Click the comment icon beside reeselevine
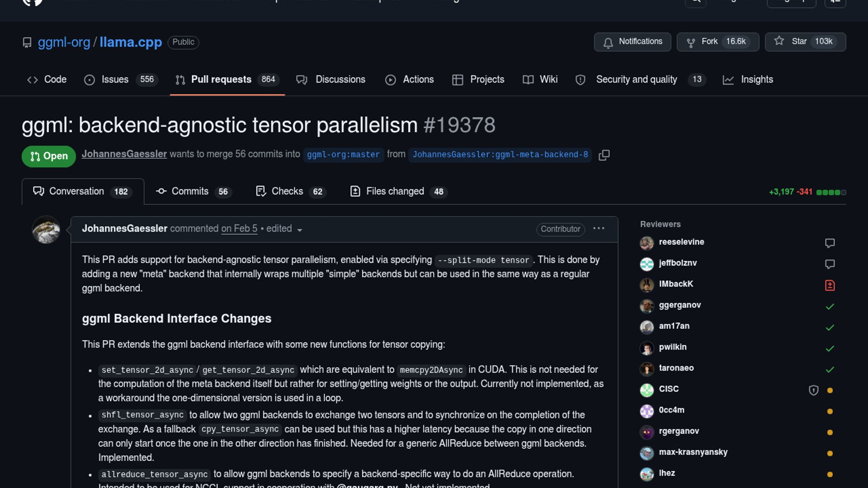This screenshot has height=488, width=868. pos(830,243)
